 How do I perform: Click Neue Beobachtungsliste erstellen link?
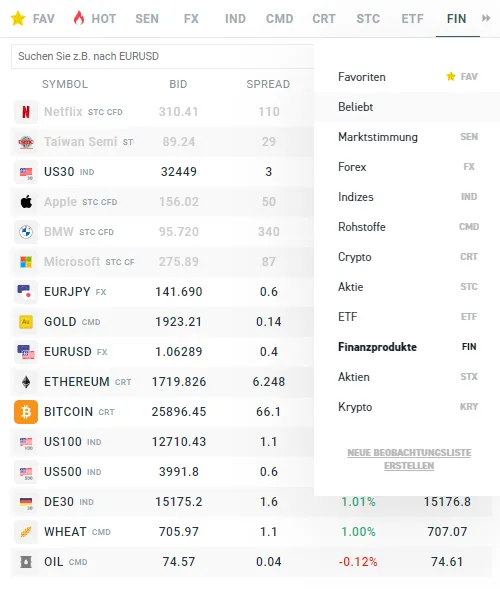click(x=409, y=459)
